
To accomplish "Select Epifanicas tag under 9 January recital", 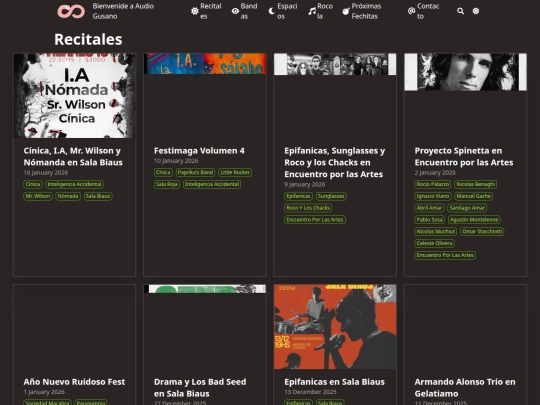I will pyautogui.click(x=298, y=196).
